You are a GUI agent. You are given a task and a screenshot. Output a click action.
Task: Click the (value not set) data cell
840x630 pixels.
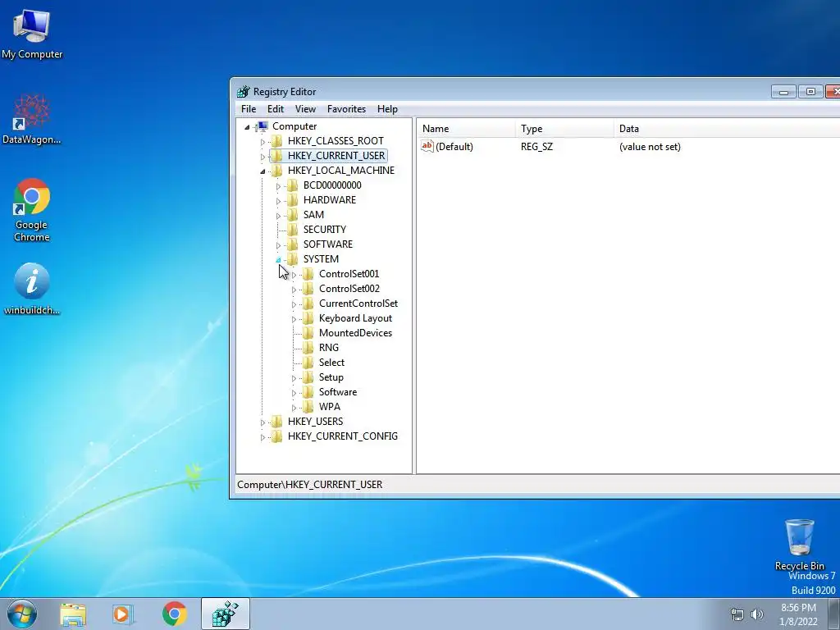pyautogui.click(x=650, y=147)
